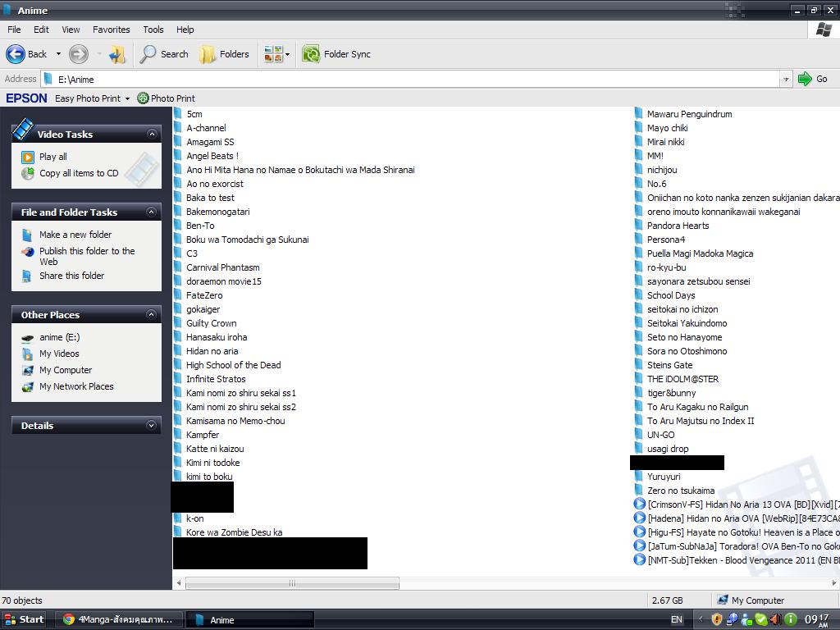Select Kore wa Zombie Desu ka

point(228,532)
